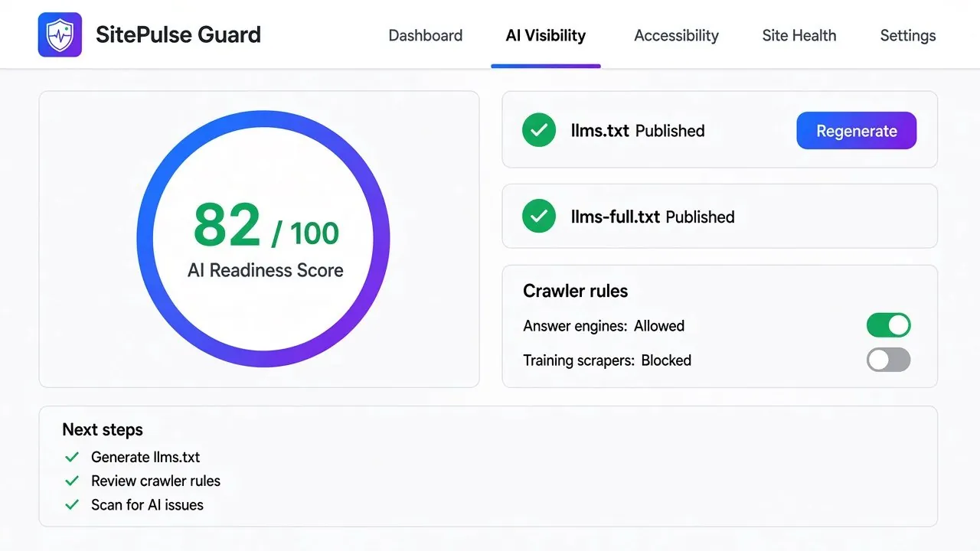980x551 pixels.
Task: Click the green check beside llms-full.txt Published
Action: (539, 217)
